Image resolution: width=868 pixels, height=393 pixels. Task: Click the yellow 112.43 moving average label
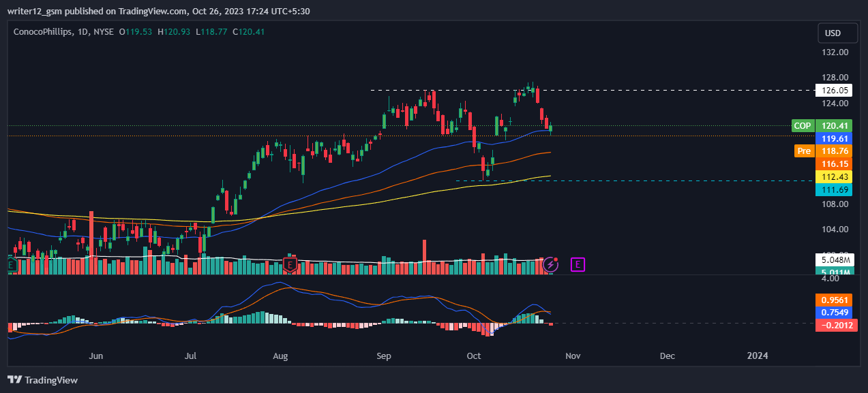(833, 177)
